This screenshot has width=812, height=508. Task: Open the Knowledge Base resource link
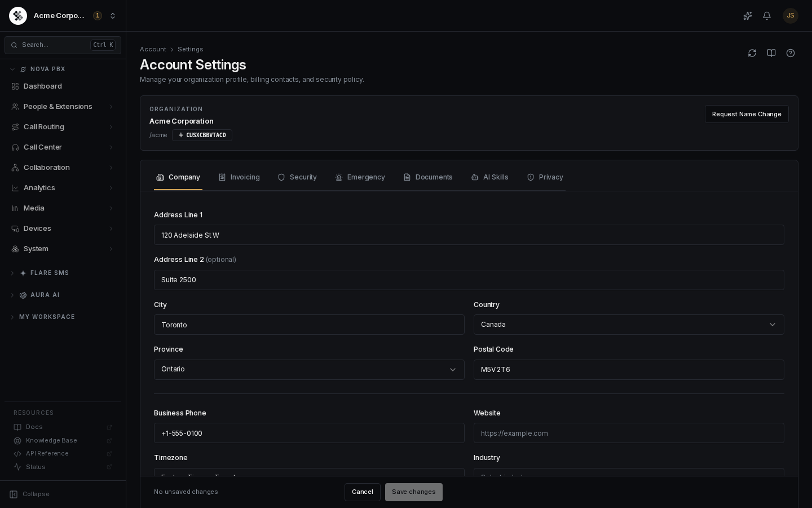click(x=63, y=441)
